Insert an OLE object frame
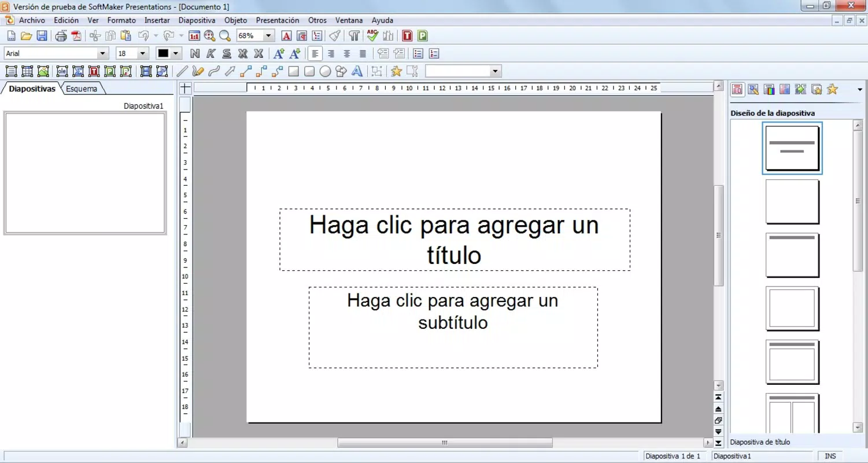The height and width of the screenshot is (463, 868). [x=62, y=71]
